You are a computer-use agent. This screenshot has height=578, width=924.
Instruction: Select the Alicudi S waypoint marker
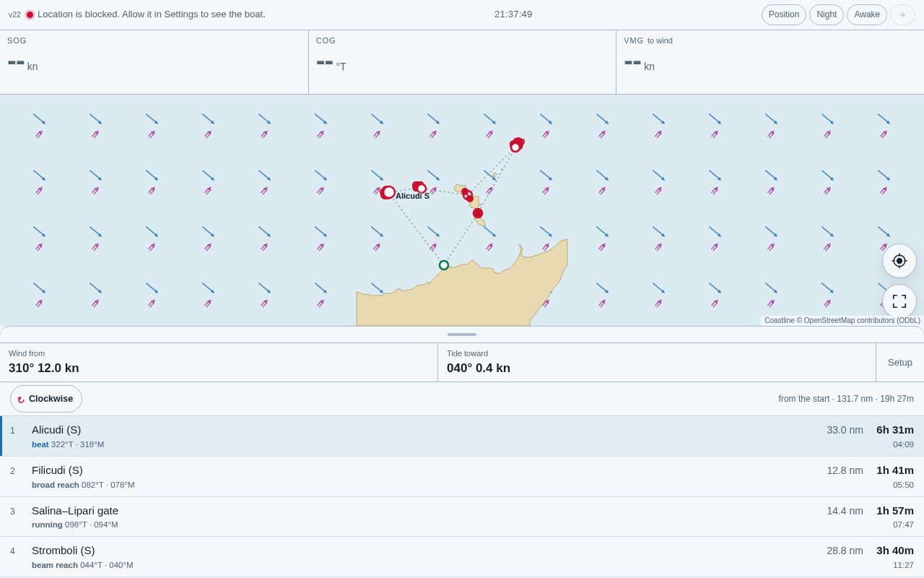point(388,192)
